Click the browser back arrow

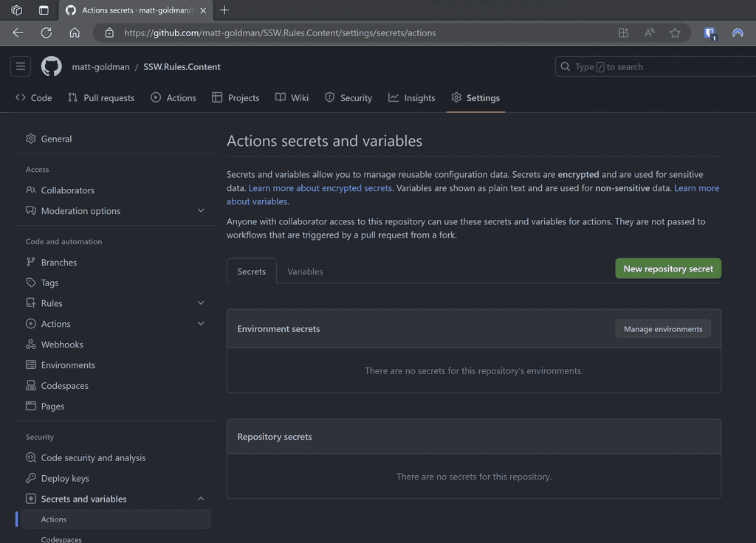click(18, 32)
